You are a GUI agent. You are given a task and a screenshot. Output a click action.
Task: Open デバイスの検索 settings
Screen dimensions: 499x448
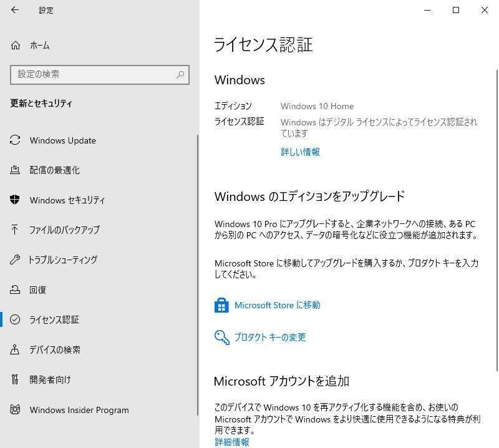pos(99,349)
